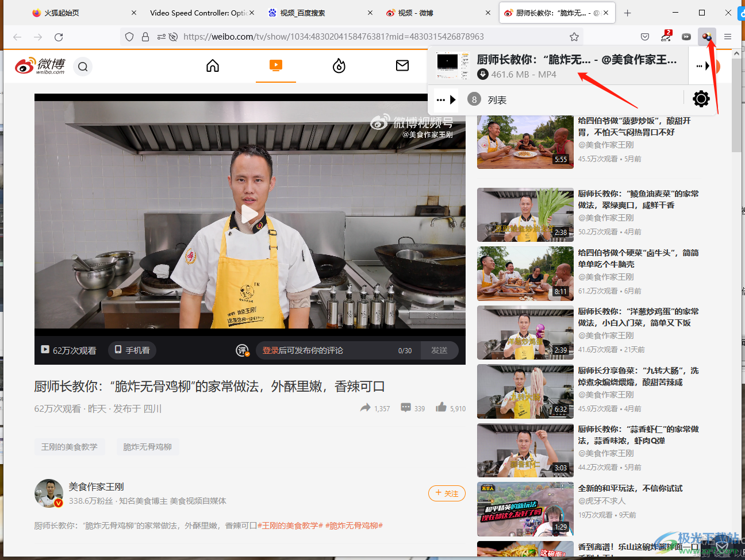Viewport: 745px width, 560px height.
Task: Click the 登录 login link
Action: 271,350
